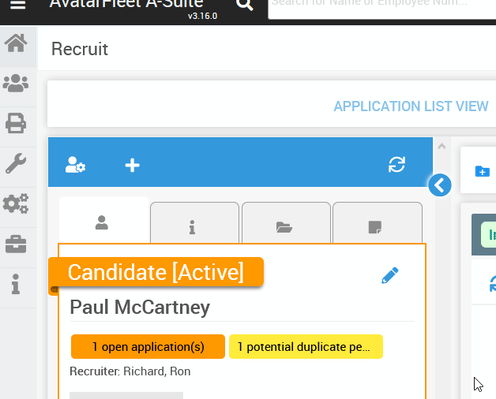Screen dimensions: 496x399
Task: Go to Home in sidebar
Action: [16, 43]
